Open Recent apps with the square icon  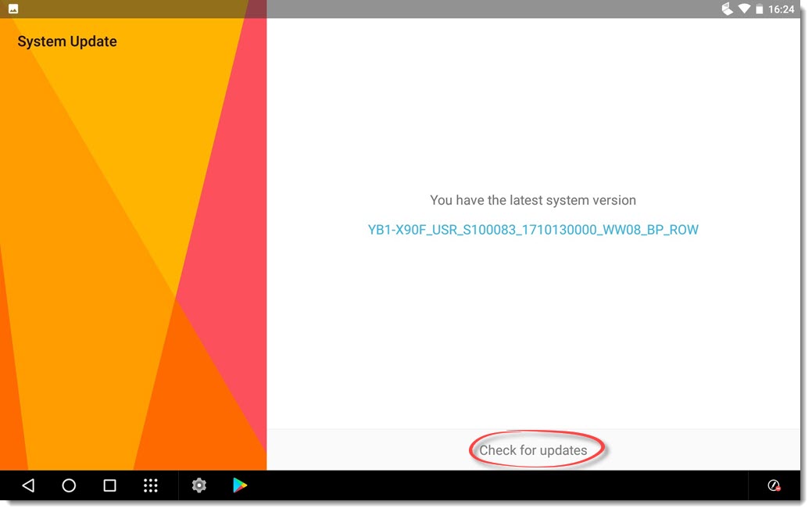(109, 485)
